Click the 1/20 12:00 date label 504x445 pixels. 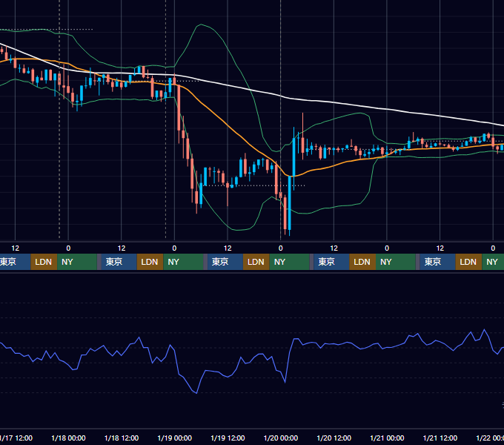pyautogui.click(x=334, y=438)
